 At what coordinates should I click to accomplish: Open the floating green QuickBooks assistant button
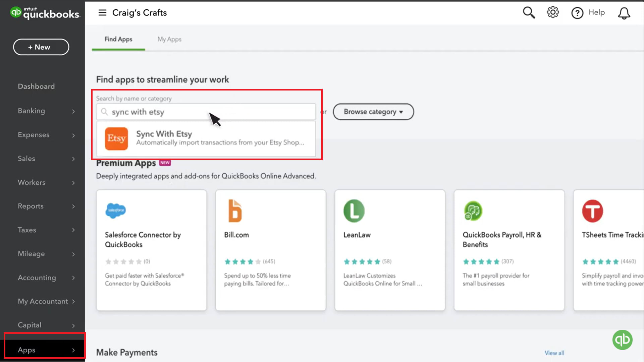pos(623,340)
